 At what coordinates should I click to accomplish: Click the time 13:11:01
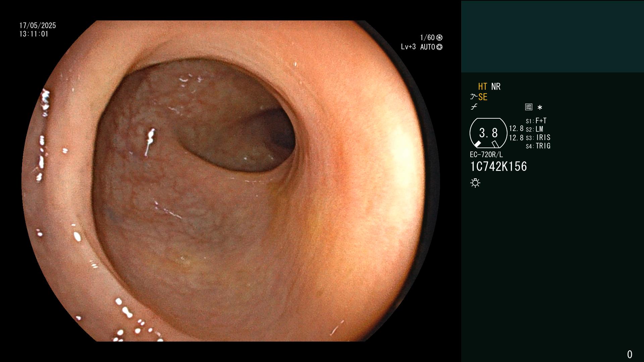(34, 34)
